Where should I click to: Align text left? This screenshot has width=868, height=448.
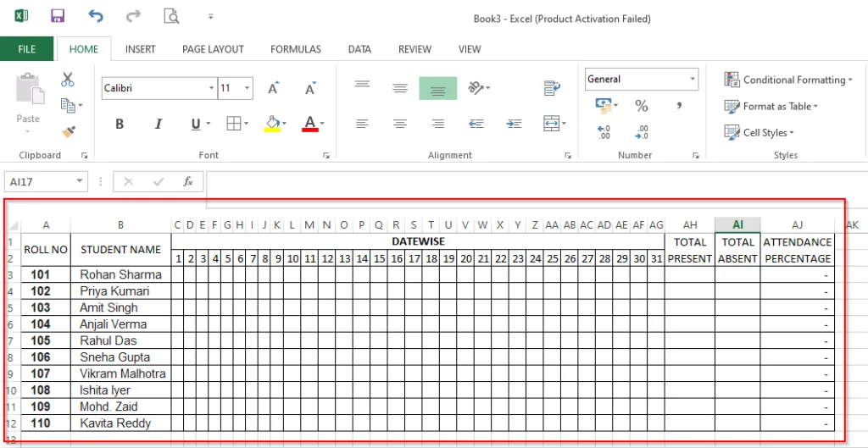362,124
